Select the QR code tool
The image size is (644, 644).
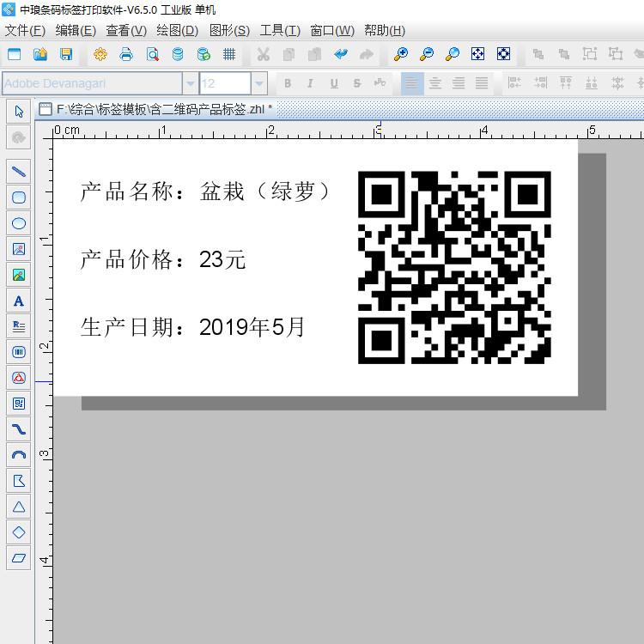click(x=19, y=404)
